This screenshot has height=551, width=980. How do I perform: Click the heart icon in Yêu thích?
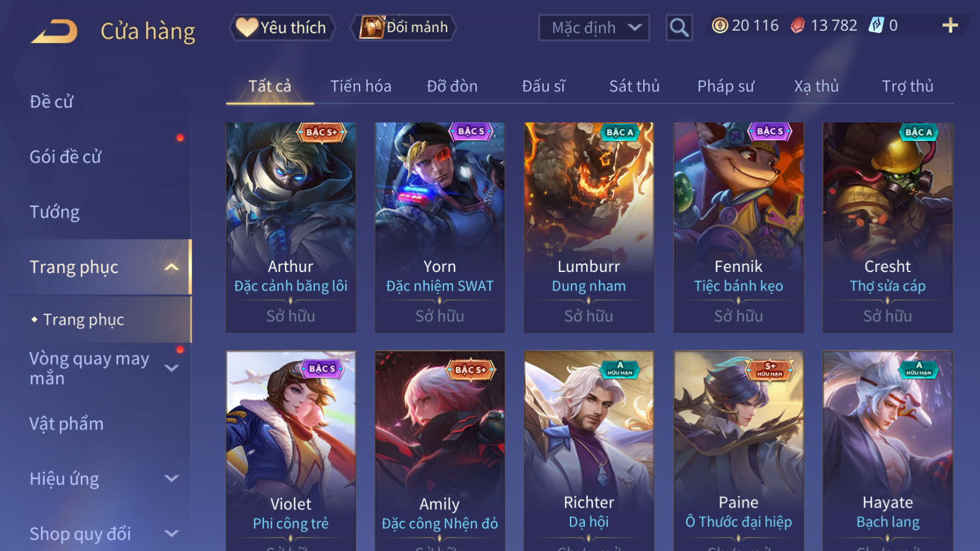pos(247,27)
